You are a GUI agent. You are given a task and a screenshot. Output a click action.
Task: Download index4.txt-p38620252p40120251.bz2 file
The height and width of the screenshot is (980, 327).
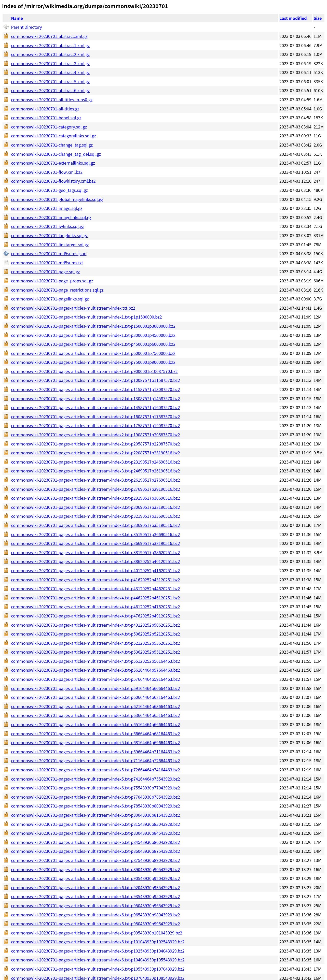95,561
